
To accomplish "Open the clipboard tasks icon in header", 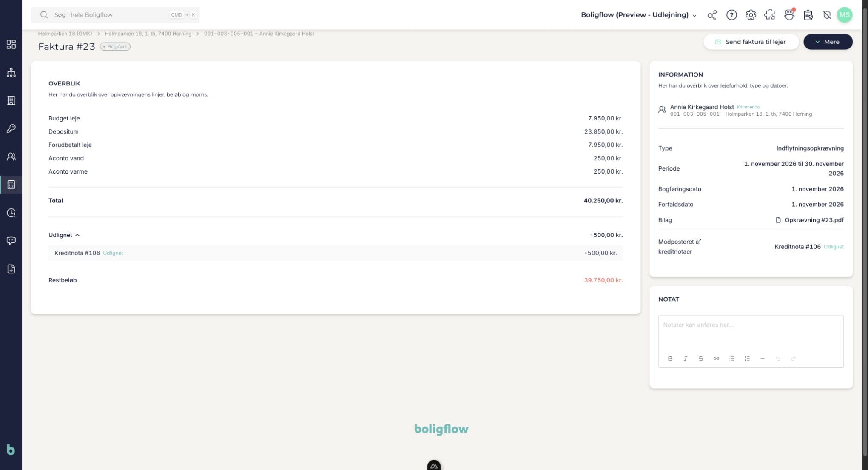I will click(808, 15).
